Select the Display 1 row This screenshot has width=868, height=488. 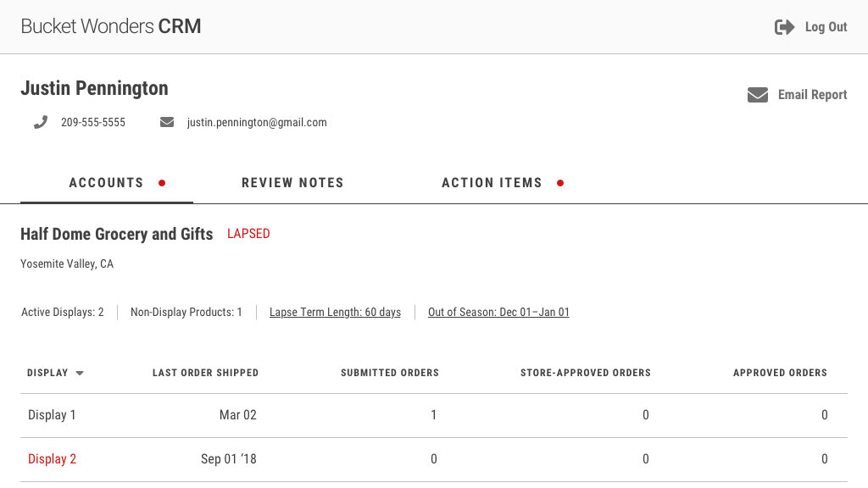[434, 415]
